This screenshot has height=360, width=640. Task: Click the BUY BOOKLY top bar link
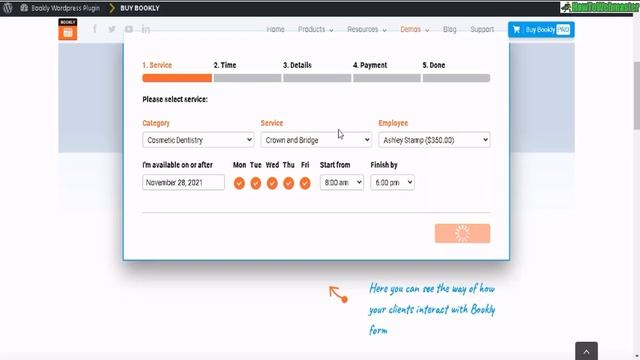pyautogui.click(x=140, y=8)
